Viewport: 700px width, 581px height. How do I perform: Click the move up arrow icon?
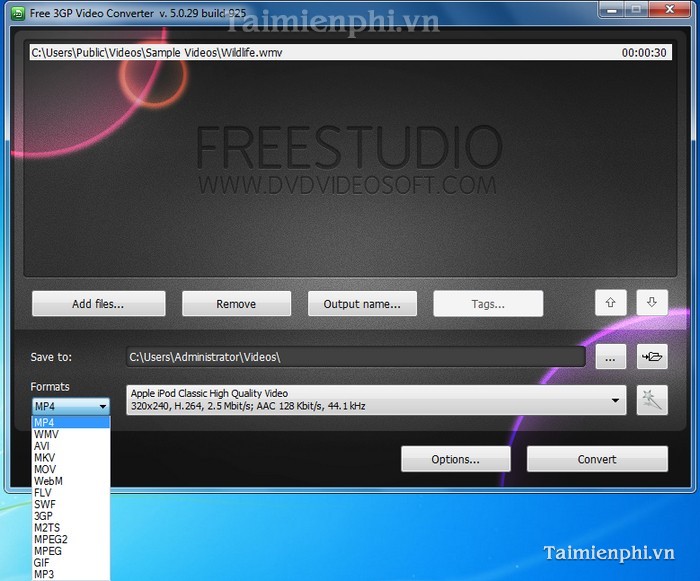[x=610, y=303]
